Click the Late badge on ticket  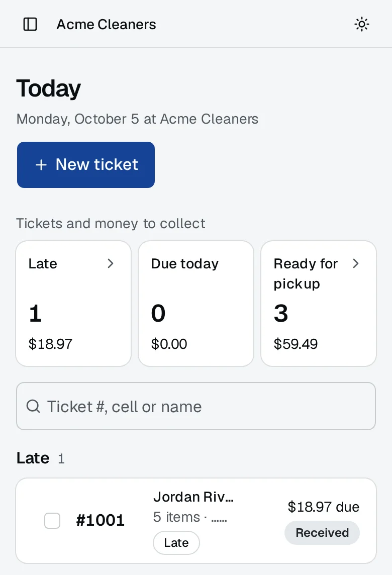[x=176, y=543]
